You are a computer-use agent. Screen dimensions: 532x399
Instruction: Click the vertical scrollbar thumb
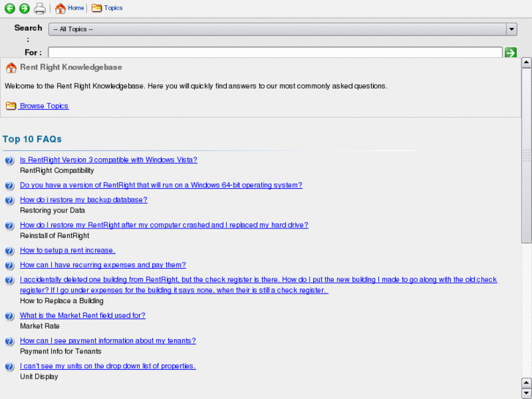click(526, 155)
